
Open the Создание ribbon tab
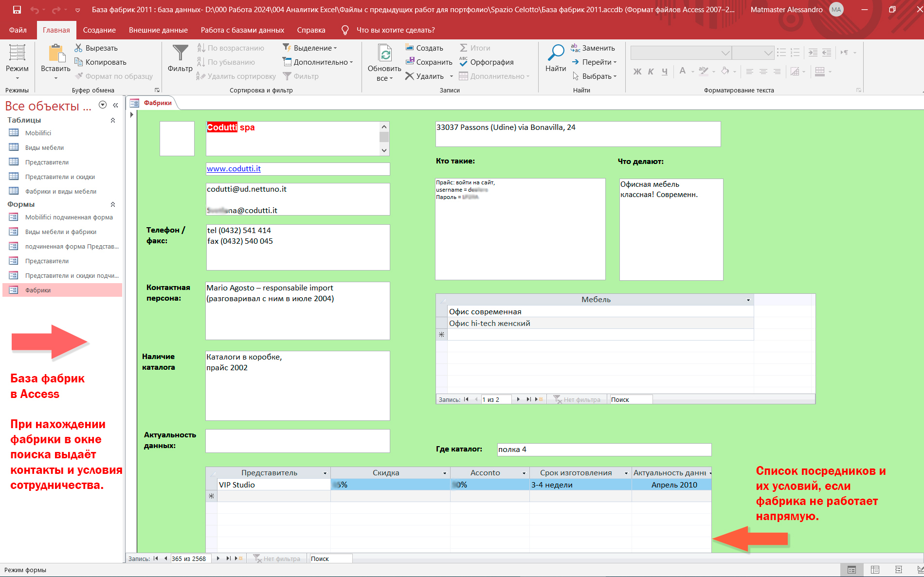pos(99,30)
